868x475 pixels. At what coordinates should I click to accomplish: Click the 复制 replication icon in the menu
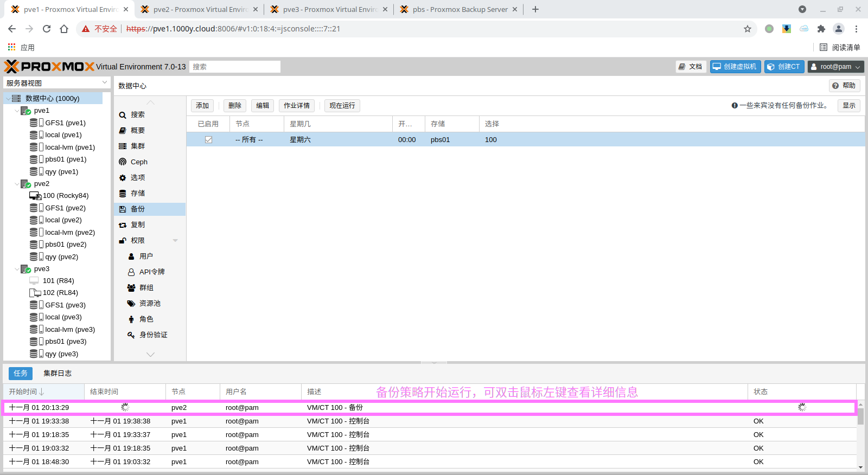pos(123,225)
